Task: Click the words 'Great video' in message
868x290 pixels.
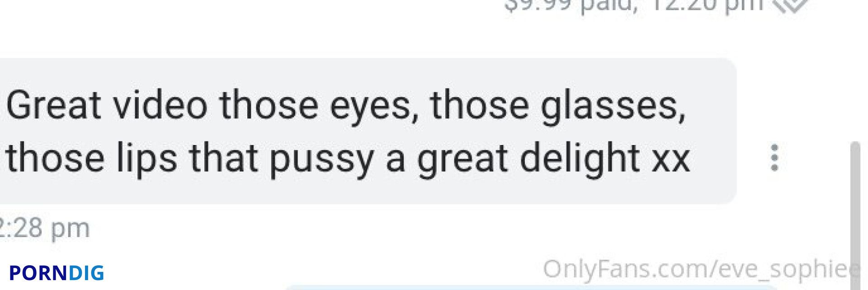Action: [x=107, y=105]
